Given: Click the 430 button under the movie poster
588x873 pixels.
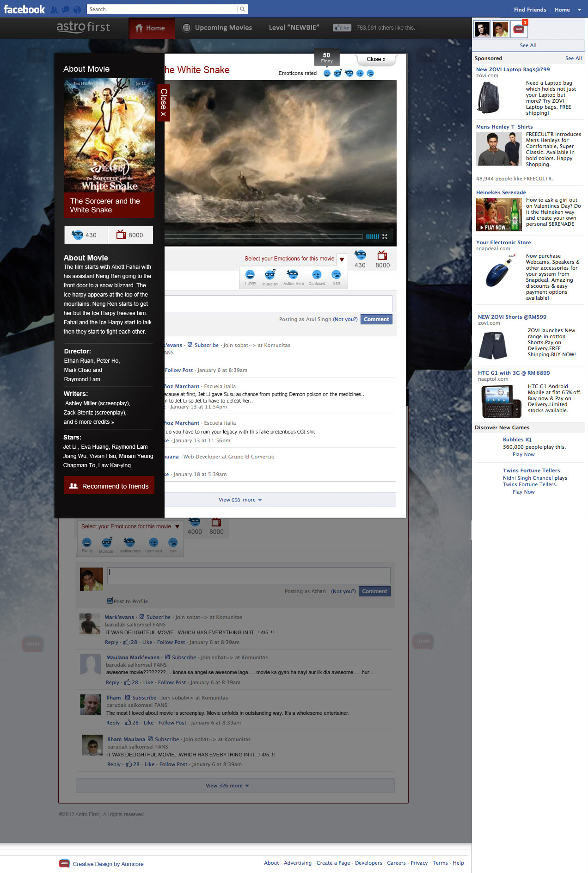Looking at the screenshot, I should [x=86, y=235].
